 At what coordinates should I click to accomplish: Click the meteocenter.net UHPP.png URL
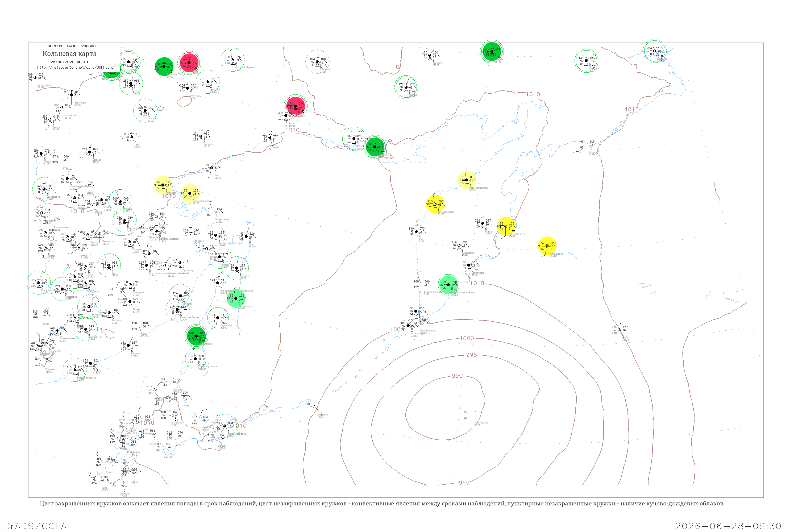[x=75, y=67]
